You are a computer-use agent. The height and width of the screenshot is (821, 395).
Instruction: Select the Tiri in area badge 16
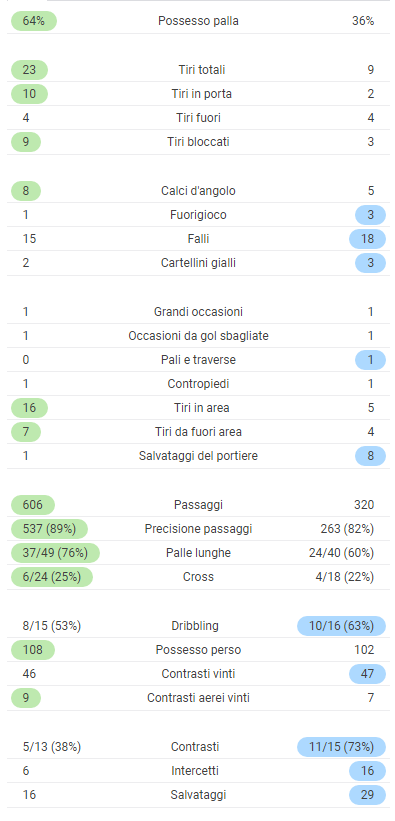pyautogui.click(x=29, y=408)
